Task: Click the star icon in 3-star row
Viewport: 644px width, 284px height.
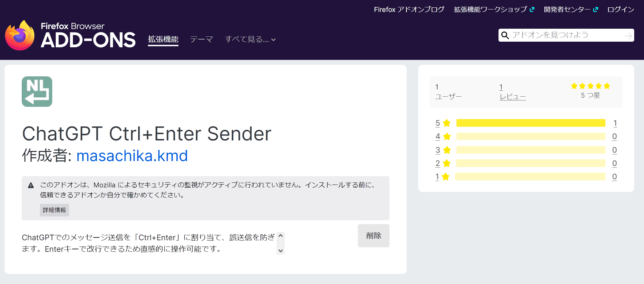Action: (447, 150)
